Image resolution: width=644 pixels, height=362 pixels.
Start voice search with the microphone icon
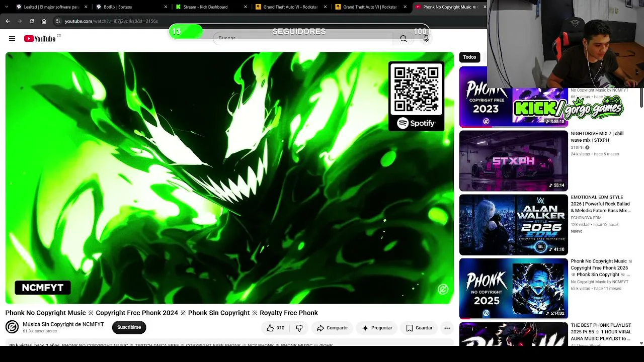click(x=426, y=39)
